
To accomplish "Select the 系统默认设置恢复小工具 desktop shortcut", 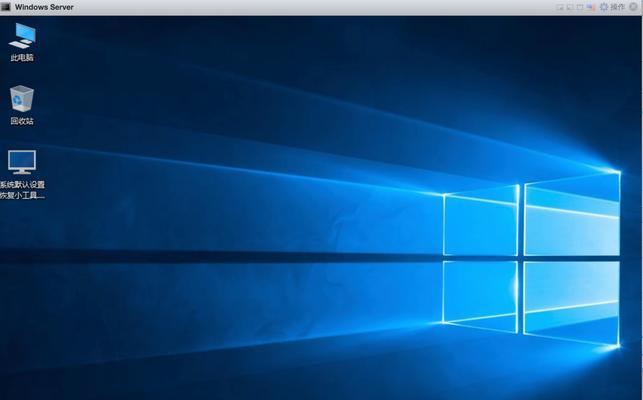I will pos(22,174).
